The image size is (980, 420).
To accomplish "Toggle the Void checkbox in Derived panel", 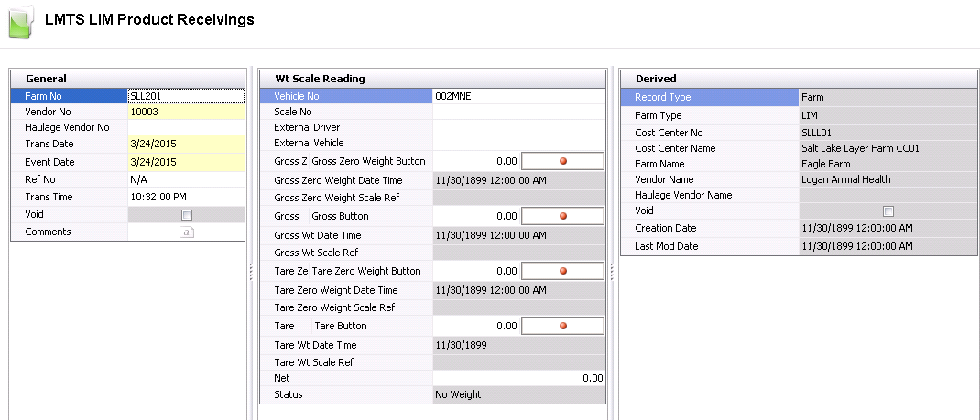I will pyautogui.click(x=887, y=211).
